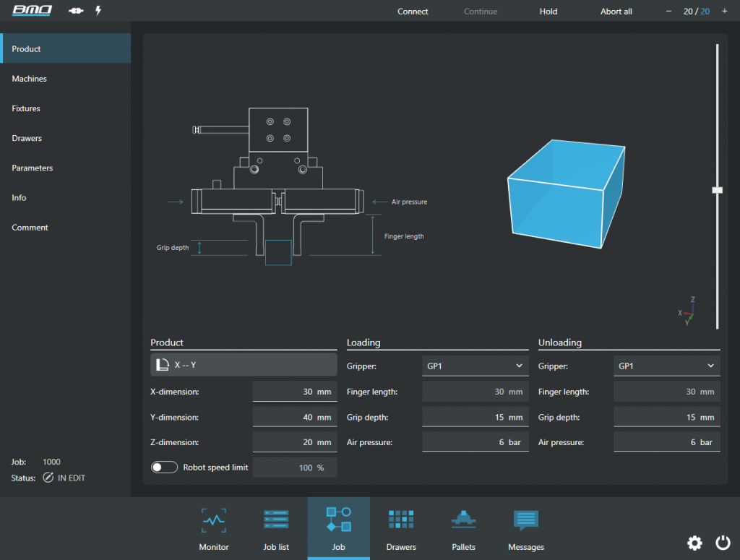Viewport: 740px width, 560px height.
Task: Select the Pallets view
Action: pos(463,527)
